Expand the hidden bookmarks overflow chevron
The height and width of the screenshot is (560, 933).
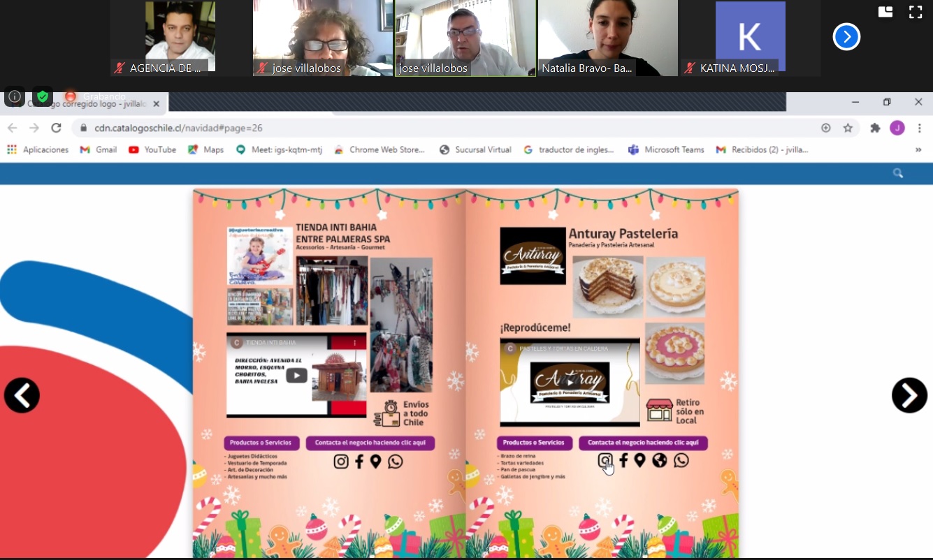[x=918, y=149]
